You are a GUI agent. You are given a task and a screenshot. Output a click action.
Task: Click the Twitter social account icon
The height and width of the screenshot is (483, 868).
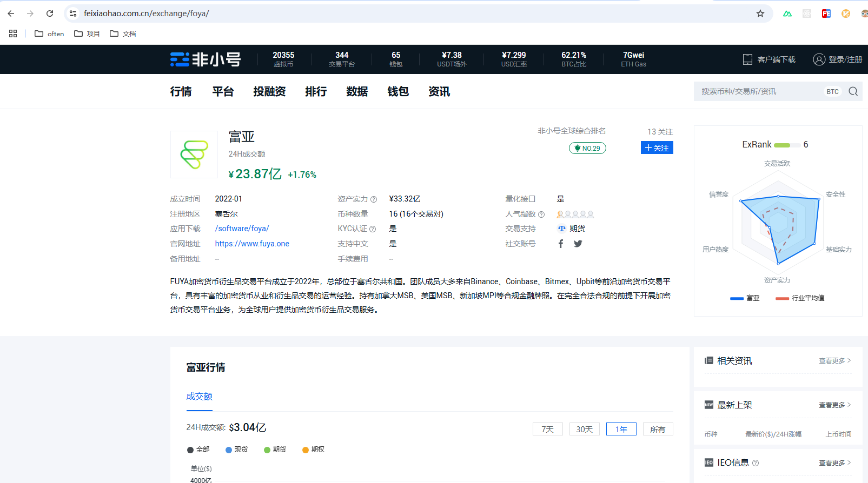pyautogui.click(x=578, y=244)
